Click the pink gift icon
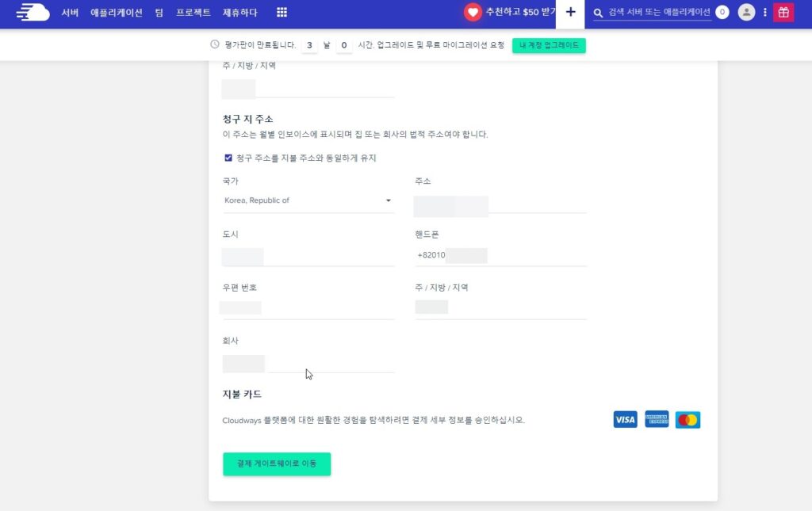Viewport: 812px width, 511px height. tap(783, 13)
